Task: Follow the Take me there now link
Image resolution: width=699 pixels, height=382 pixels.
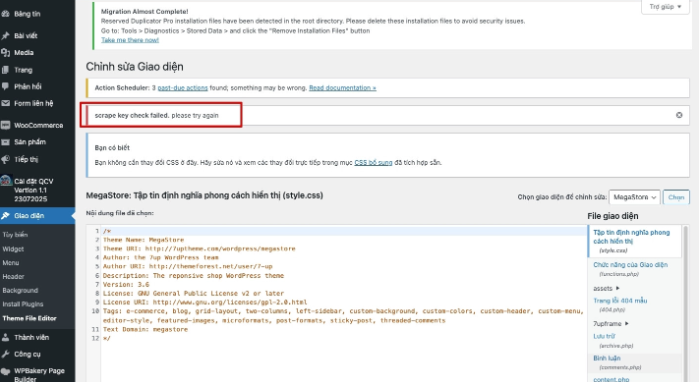Action: tap(130, 40)
